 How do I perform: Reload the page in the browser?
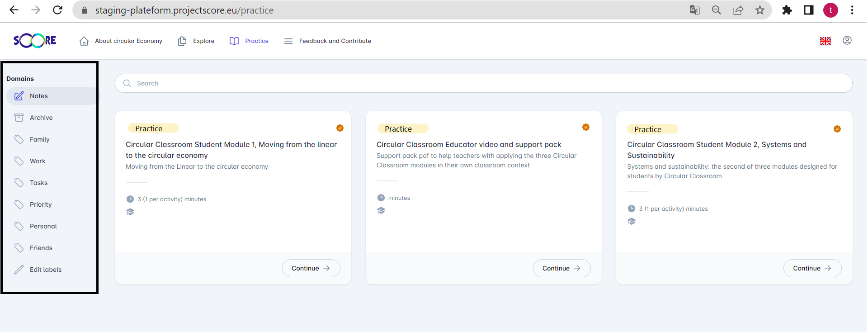(x=57, y=10)
